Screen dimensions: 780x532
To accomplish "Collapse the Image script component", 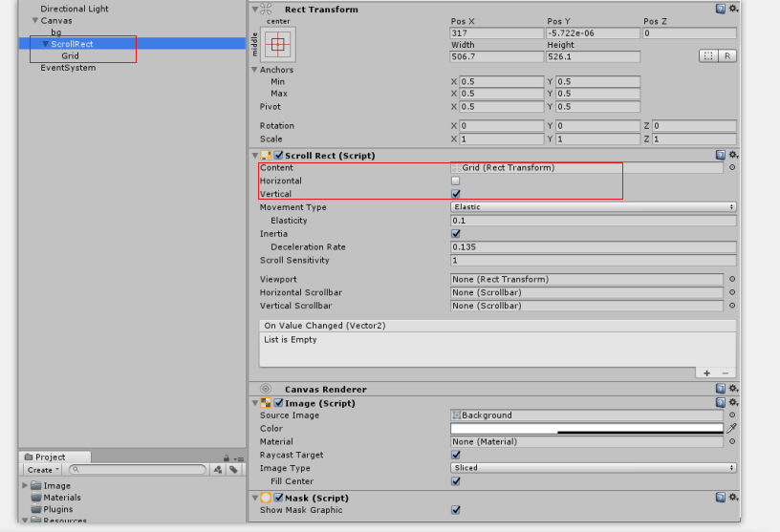I will pos(254,403).
